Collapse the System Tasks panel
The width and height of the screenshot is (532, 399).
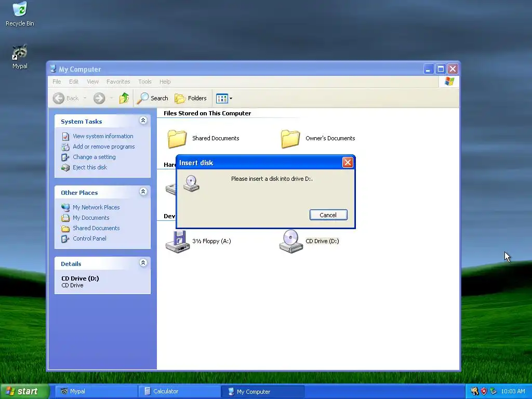point(143,121)
